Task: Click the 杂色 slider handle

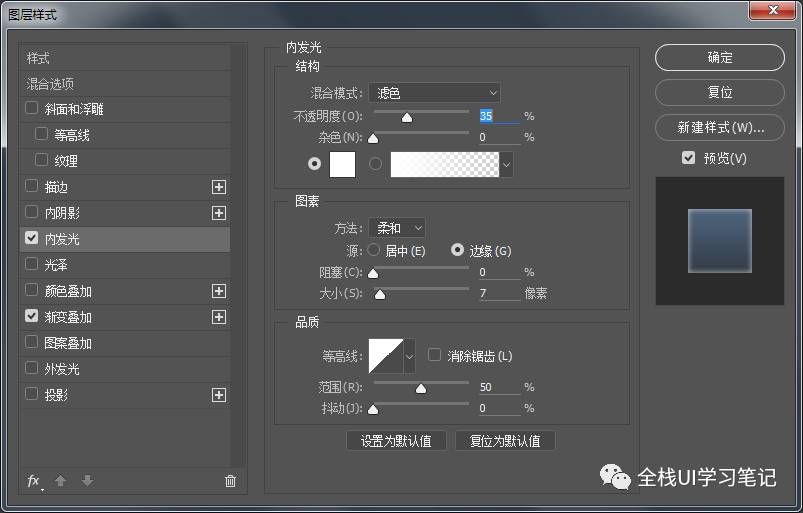Action: [x=373, y=139]
